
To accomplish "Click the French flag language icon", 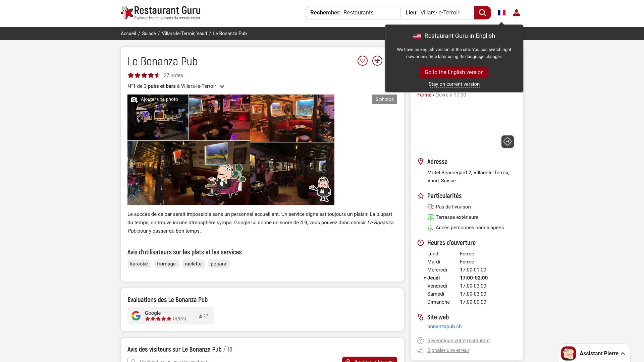I will 501,12.
